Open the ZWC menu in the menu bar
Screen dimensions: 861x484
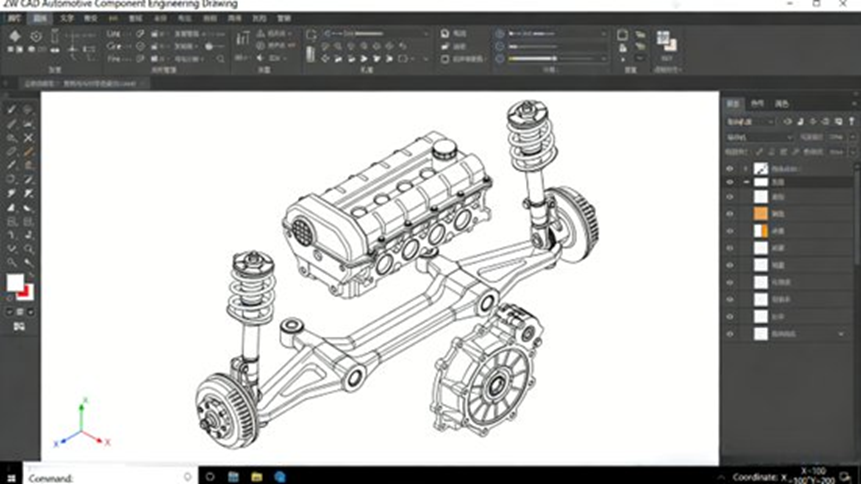[x=14, y=18]
